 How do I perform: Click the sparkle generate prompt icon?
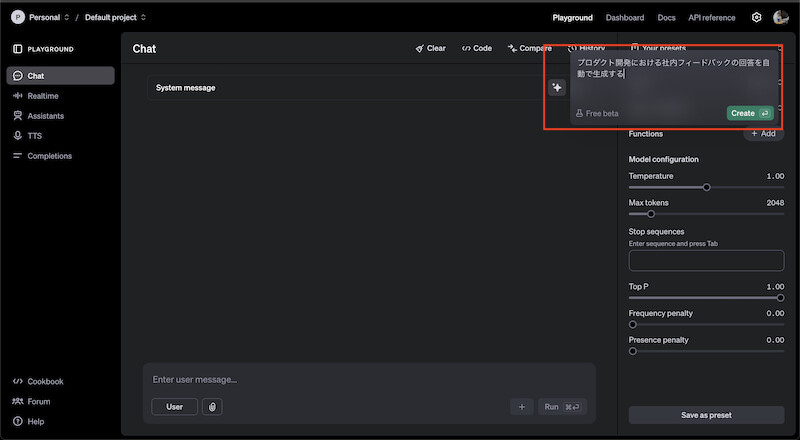[x=558, y=87]
